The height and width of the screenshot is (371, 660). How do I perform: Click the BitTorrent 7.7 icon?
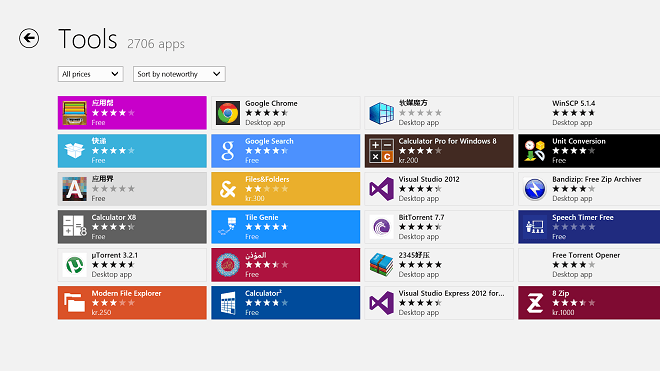[381, 227]
